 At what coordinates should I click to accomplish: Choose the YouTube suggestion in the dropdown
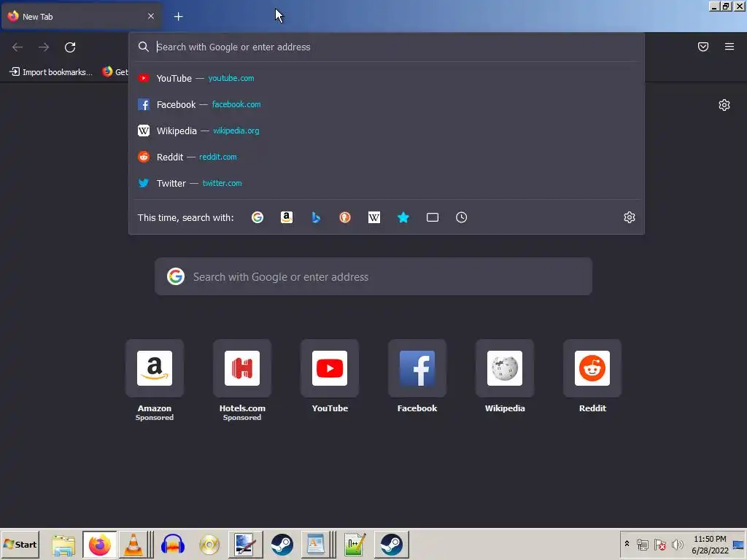coord(387,78)
